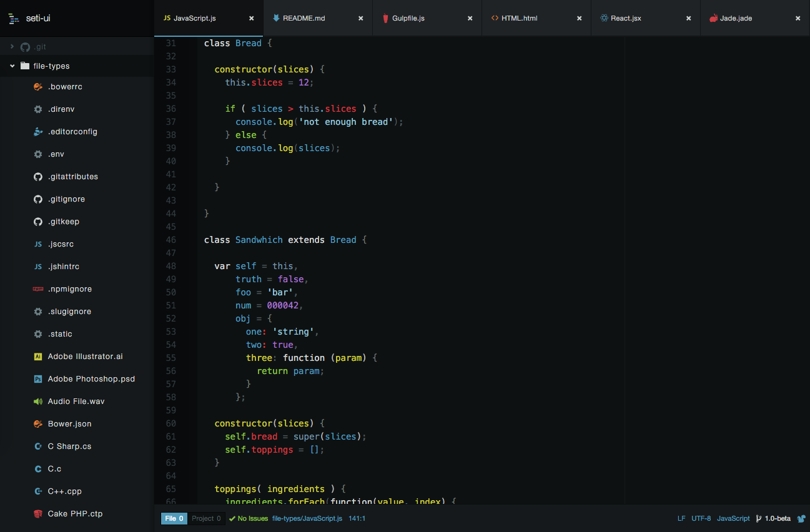
Task: Open the .gitignore file in tree
Action: click(x=66, y=199)
